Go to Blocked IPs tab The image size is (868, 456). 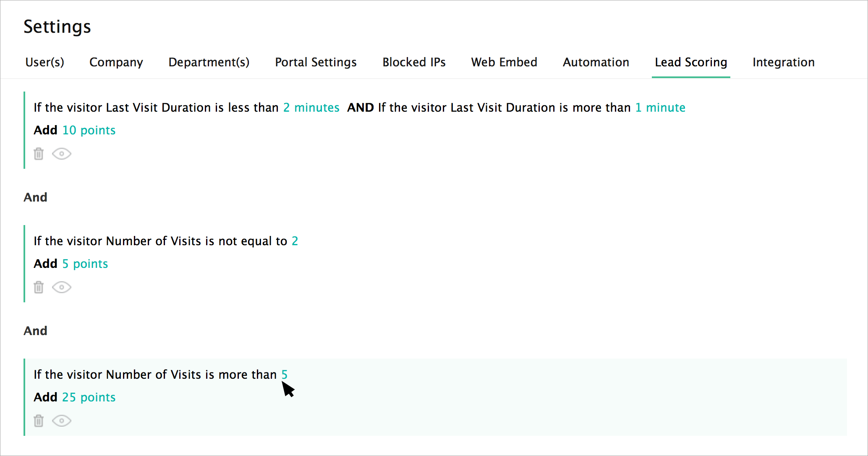414,62
